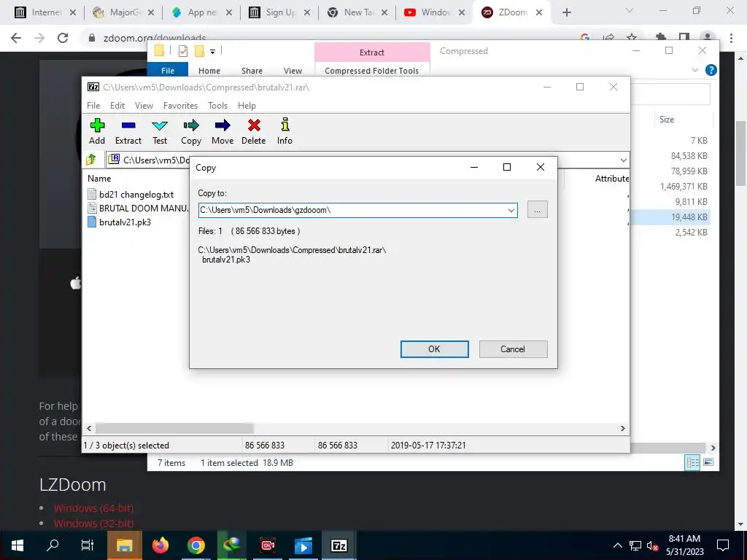This screenshot has width=747, height=560.
Task: Open a new Chrome tab
Action: [566, 12]
